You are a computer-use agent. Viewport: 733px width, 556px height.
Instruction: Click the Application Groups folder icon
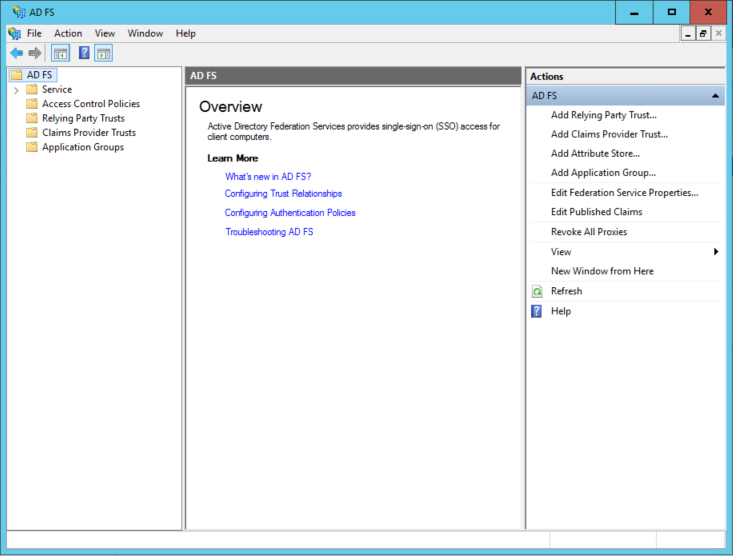(x=32, y=147)
